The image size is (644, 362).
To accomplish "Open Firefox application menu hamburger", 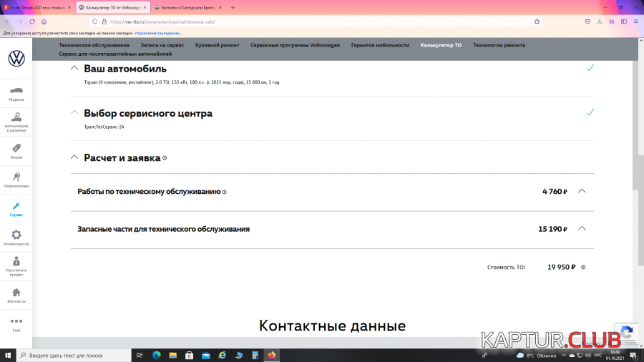I will point(636,21).
